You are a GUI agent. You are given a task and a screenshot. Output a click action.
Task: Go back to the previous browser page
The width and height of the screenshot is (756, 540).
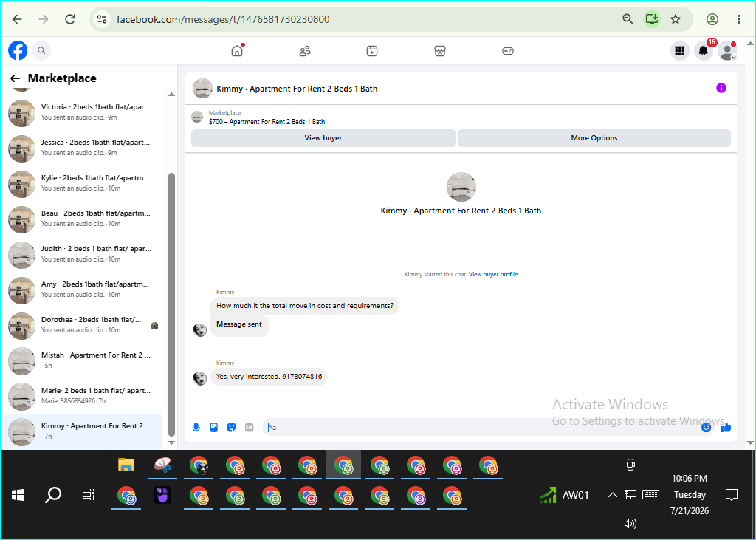tap(18, 19)
